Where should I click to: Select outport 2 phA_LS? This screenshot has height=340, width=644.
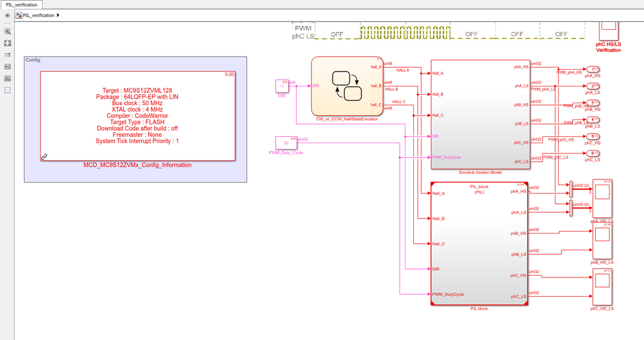pos(592,86)
